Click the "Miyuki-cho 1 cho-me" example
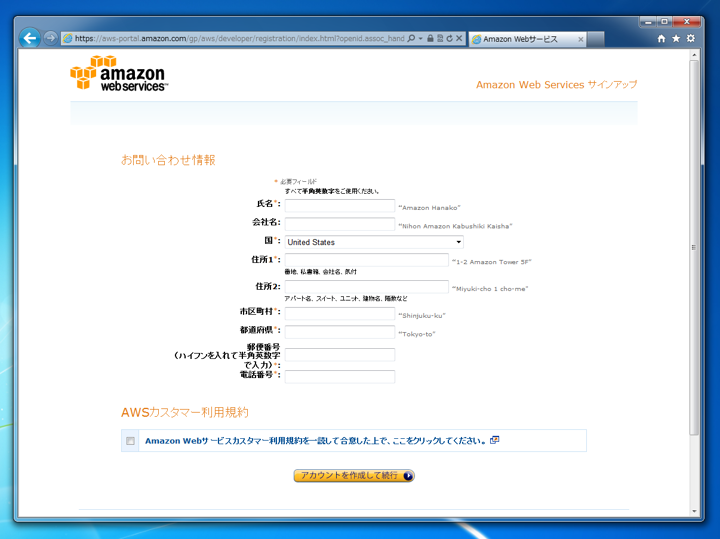720x539 pixels. click(490, 288)
